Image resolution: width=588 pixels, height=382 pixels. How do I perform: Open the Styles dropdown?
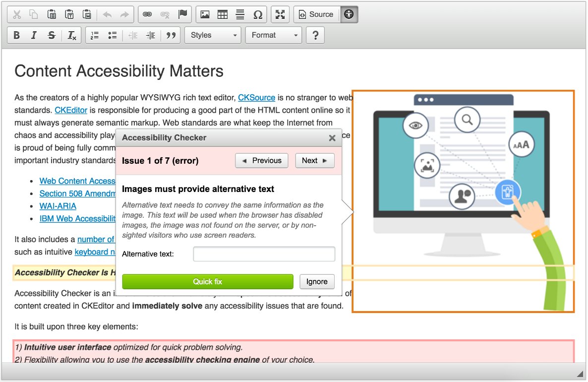[x=212, y=35]
